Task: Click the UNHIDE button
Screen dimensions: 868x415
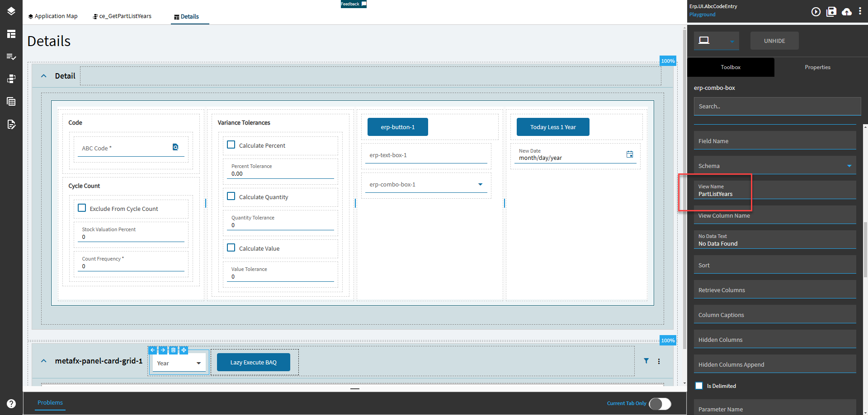Action: click(774, 41)
